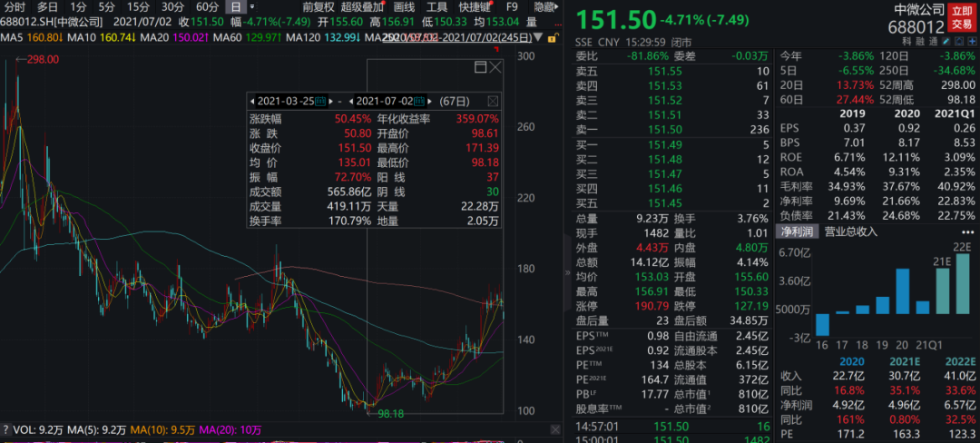Viewport: 980px width, 443px height.
Task: Switch to 分时 intraday chart
Action: click(x=15, y=7)
